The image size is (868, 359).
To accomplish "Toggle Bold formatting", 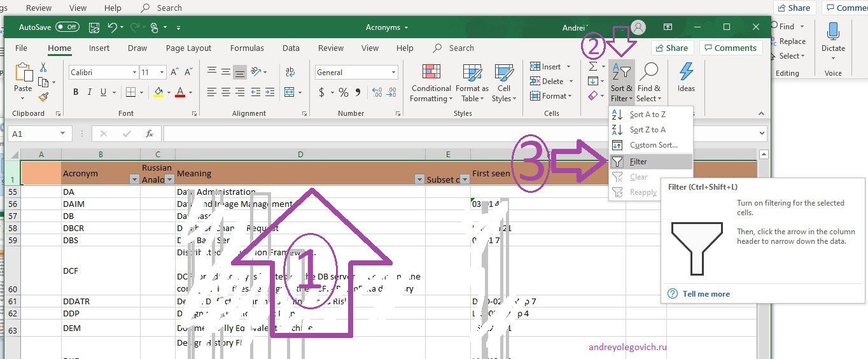I will coord(76,92).
